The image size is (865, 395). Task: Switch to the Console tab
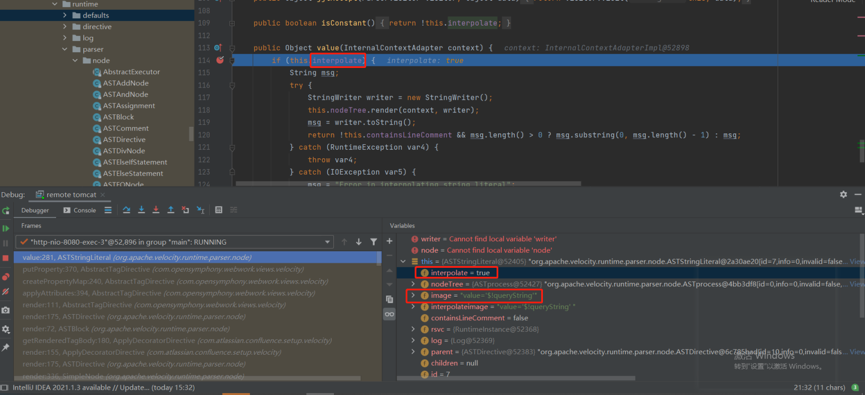click(x=79, y=210)
